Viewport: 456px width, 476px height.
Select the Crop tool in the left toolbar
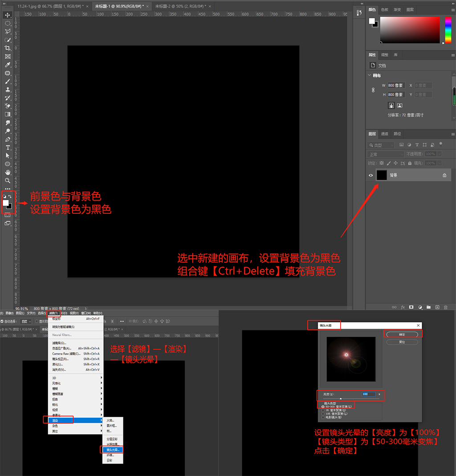click(x=8, y=48)
